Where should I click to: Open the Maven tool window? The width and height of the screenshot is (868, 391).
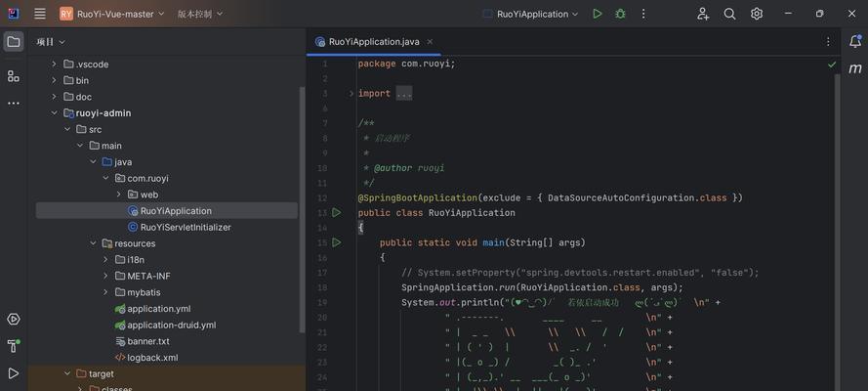855,68
